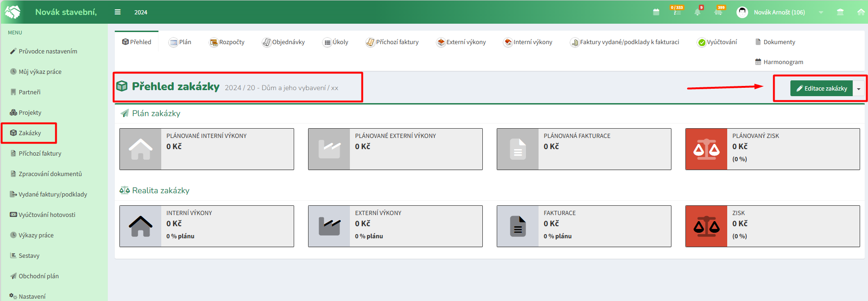
Task: Switch to the Dokumenty tab
Action: [x=775, y=42]
